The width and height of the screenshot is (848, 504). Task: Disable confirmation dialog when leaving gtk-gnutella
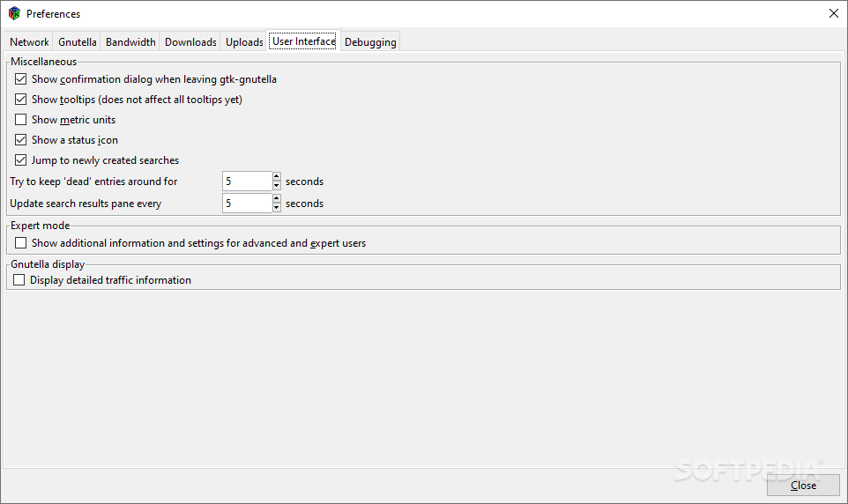tap(20, 79)
